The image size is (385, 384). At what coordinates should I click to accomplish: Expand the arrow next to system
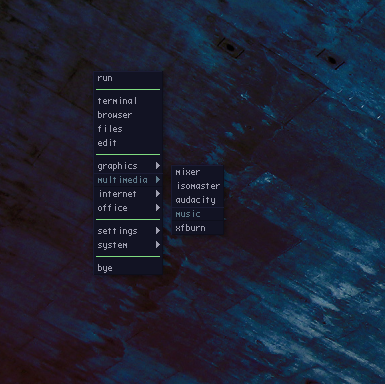click(x=158, y=245)
